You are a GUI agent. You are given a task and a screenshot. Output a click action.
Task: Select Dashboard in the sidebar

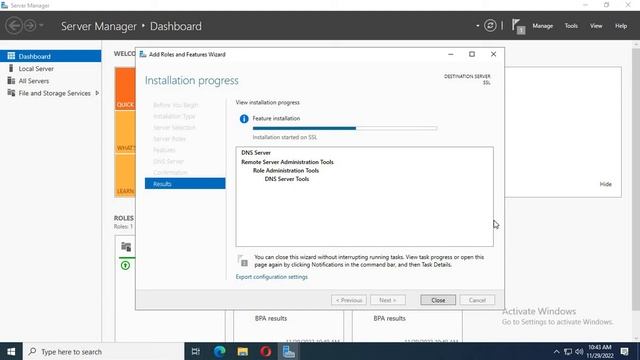(51, 56)
